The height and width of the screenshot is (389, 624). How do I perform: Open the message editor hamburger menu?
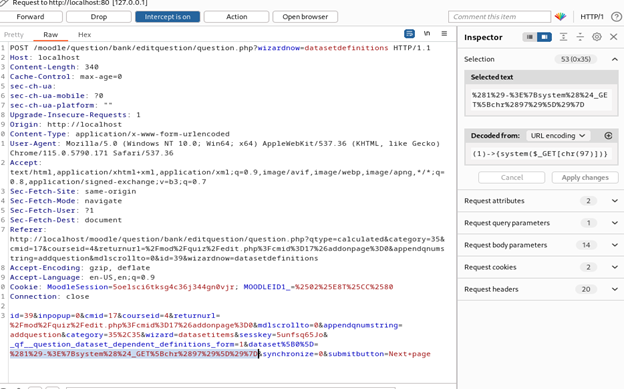[444, 33]
